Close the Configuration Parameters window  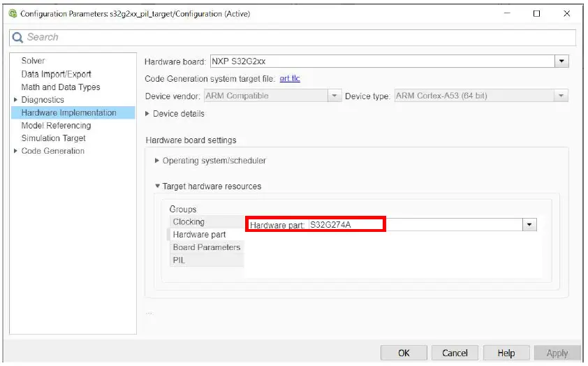tap(566, 13)
